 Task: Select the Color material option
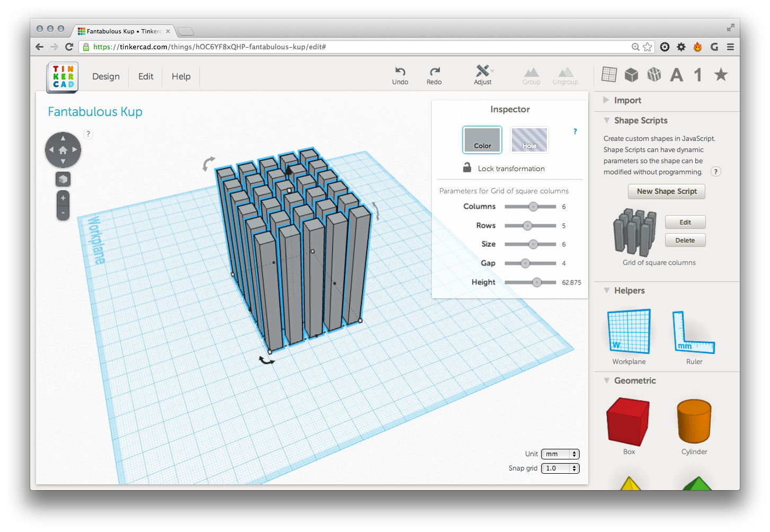482,140
